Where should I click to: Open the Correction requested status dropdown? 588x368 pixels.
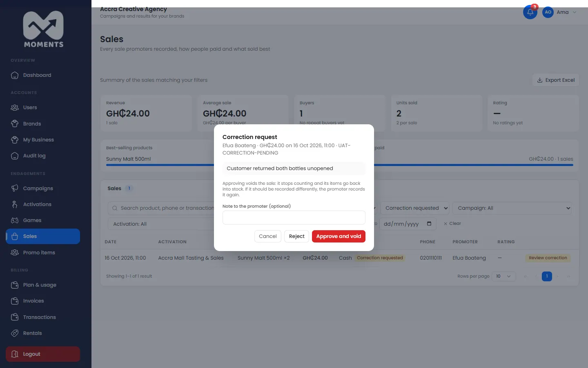pyautogui.click(x=415, y=208)
